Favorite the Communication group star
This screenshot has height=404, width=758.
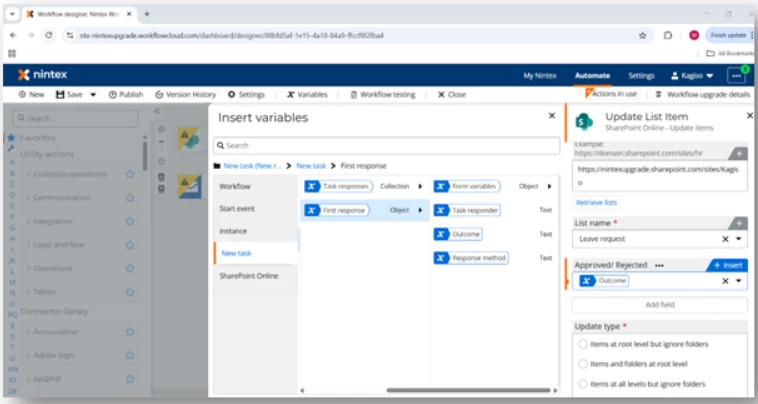pyautogui.click(x=130, y=198)
